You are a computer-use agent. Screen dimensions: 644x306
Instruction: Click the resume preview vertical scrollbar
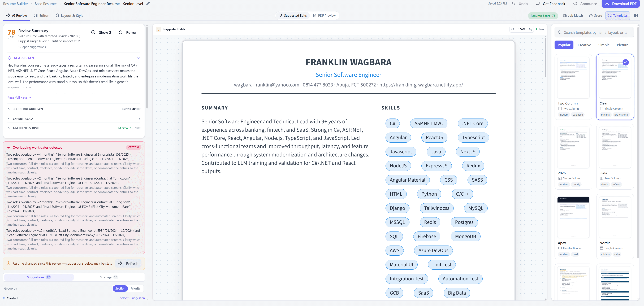546,58
